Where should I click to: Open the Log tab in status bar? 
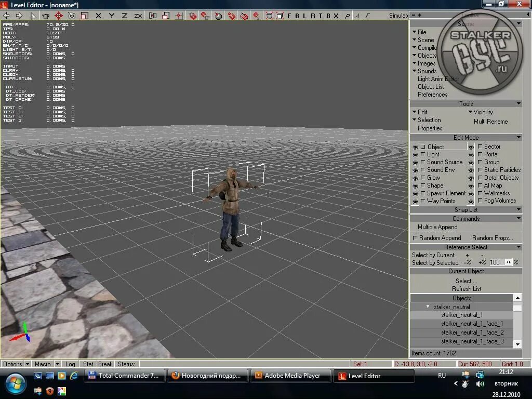[70, 364]
